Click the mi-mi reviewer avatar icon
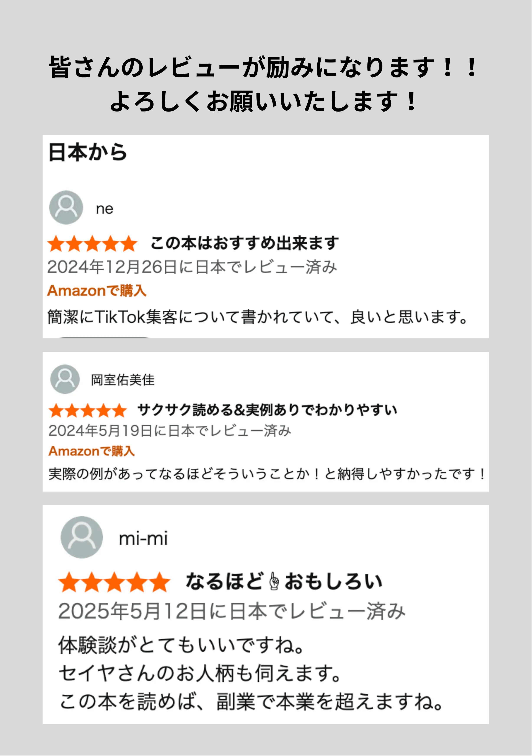 click(x=82, y=537)
